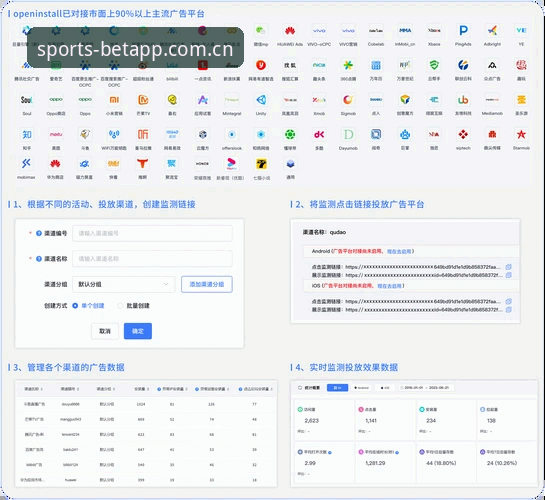Select the 360 colorful pinwheel icon

tap(348, 65)
